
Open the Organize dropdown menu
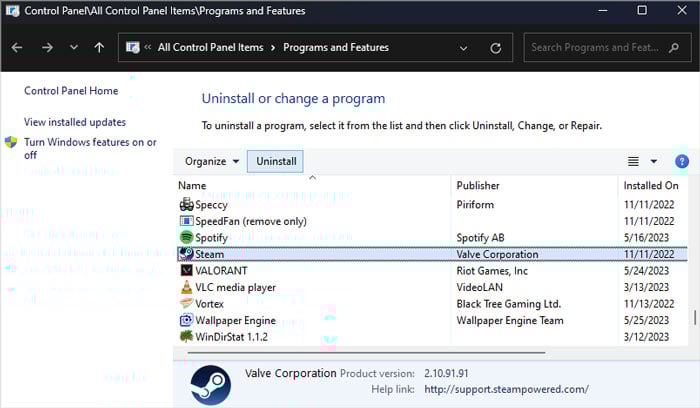pyautogui.click(x=212, y=161)
